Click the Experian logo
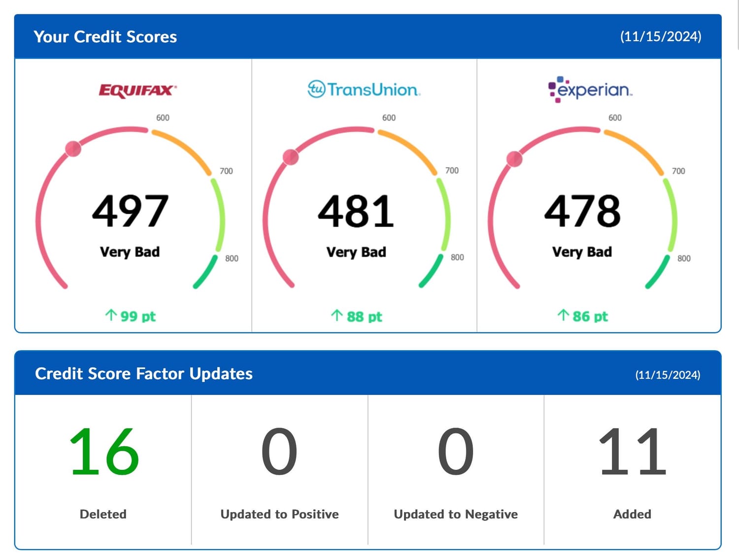The image size is (739, 560). pyautogui.click(x=590, y=90)
